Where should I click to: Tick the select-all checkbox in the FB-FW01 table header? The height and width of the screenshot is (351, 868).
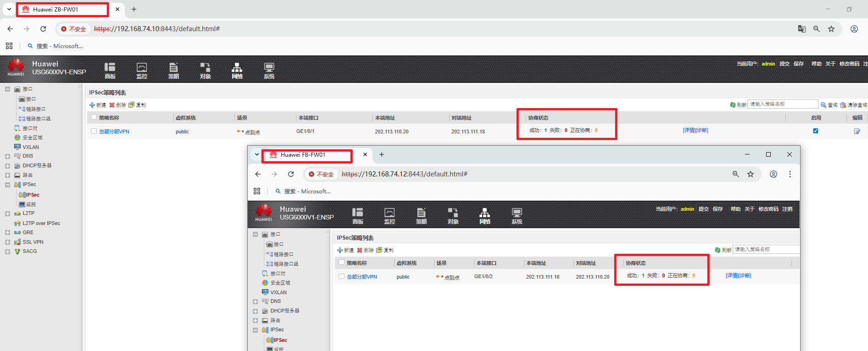tap(341, 263)
